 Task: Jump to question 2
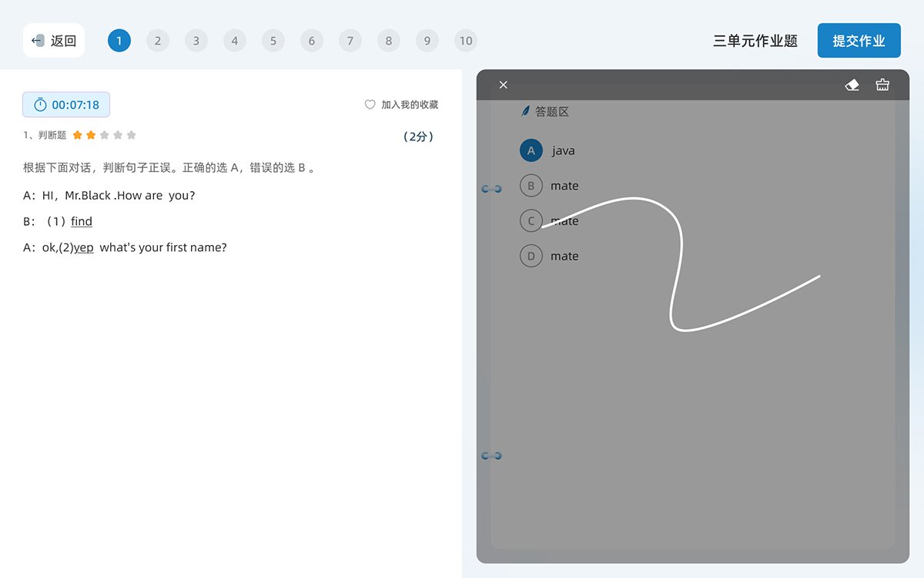coord(158,41)
